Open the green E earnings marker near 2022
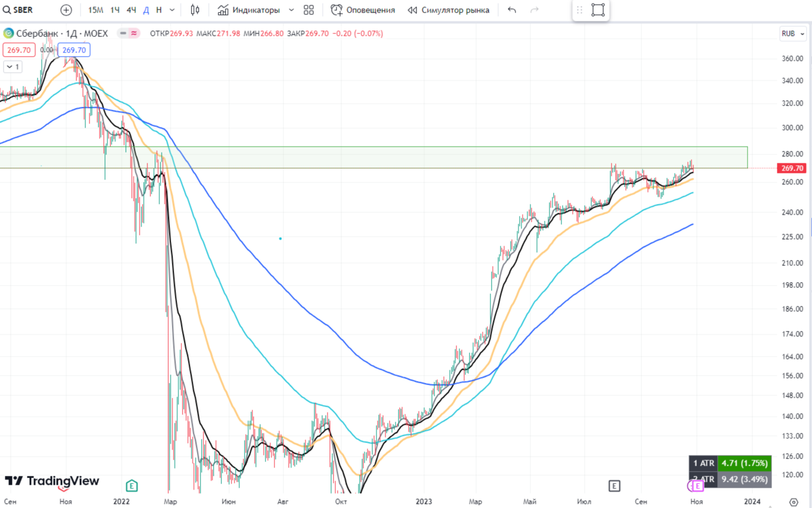812x508 pixels. point(132,486)
